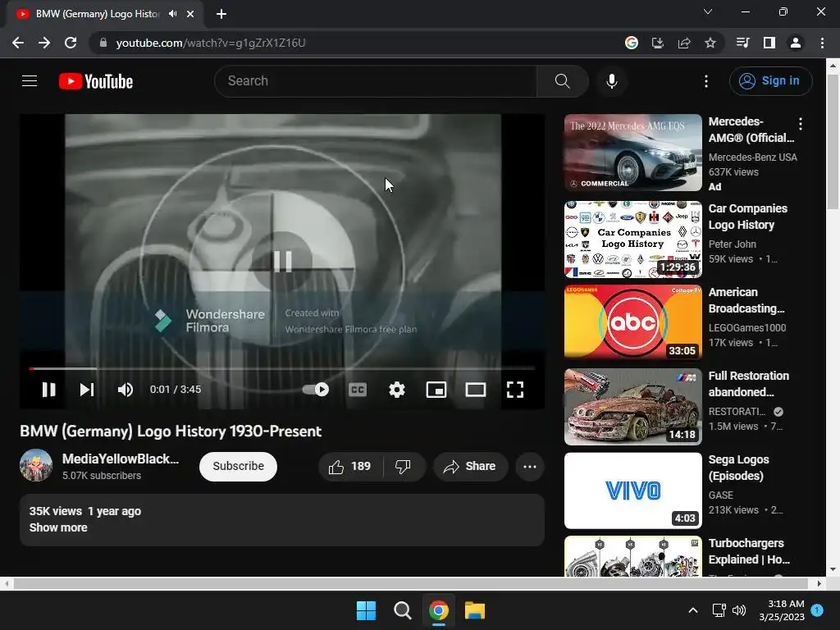Open File Explorer from the taskbar
This screenshot has height=630, width=840.
click(x=475, y=610)
